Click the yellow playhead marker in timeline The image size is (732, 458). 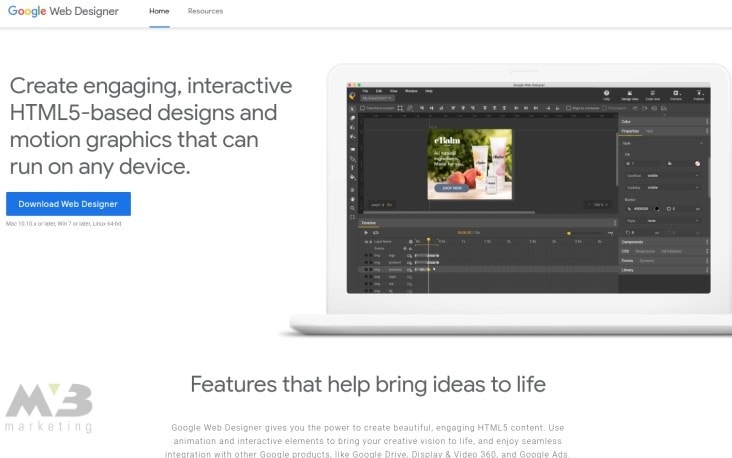click(429, 240)
